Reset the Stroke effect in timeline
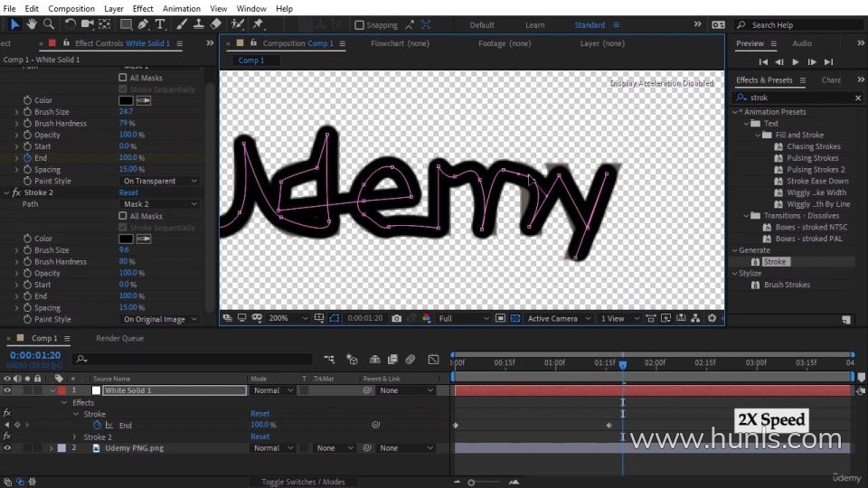This screenshot has height=488, width=868. point(260,413)
